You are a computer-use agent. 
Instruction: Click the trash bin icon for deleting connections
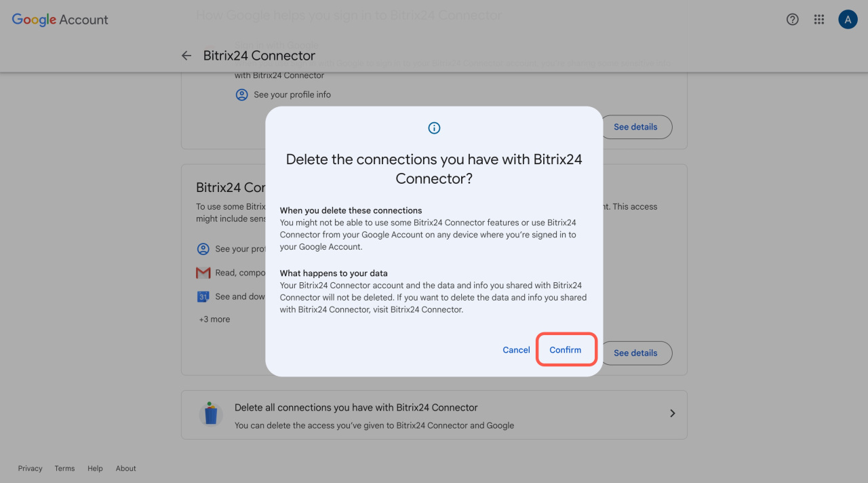(211, 414)
